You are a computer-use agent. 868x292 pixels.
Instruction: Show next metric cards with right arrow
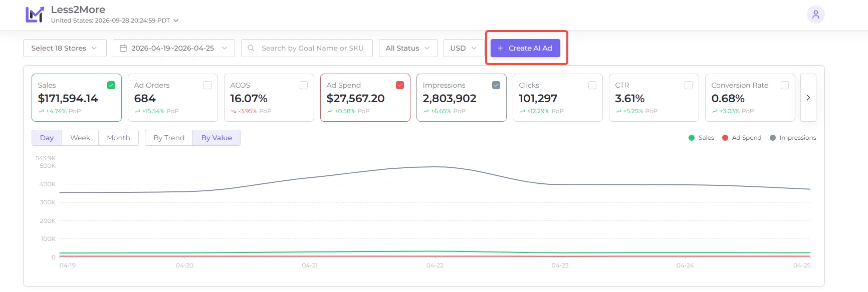click(x=808, y=98)
